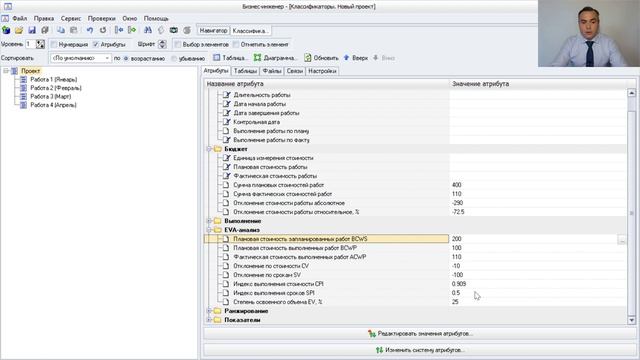Click the undo arrow icon

90,30
